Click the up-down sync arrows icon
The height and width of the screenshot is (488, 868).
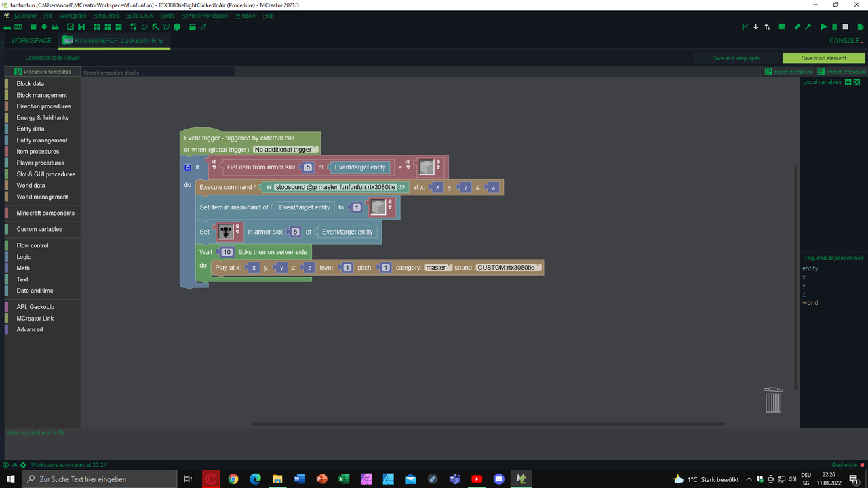767,27
